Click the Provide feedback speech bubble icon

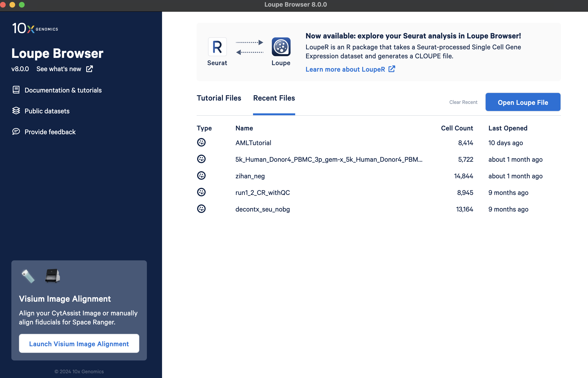click(x=16, y=132)
